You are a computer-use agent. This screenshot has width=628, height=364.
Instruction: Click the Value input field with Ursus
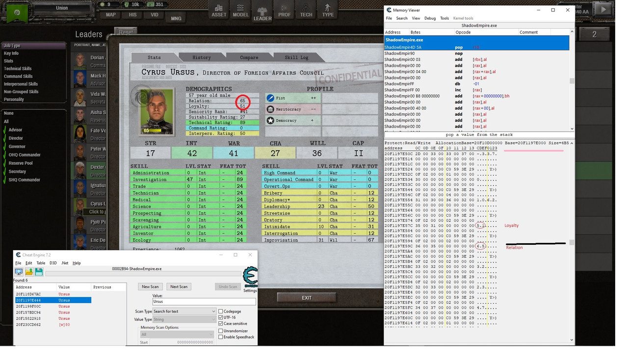click(x=204, y=302)
